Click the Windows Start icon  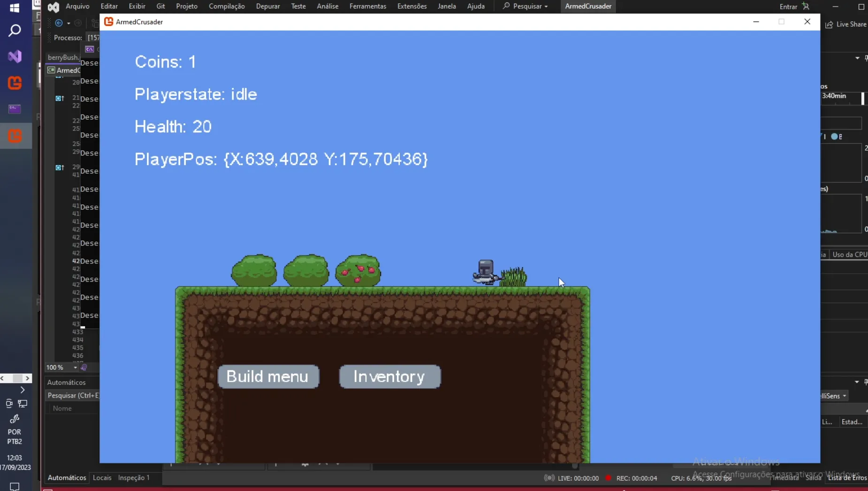[x=15, y=8]
